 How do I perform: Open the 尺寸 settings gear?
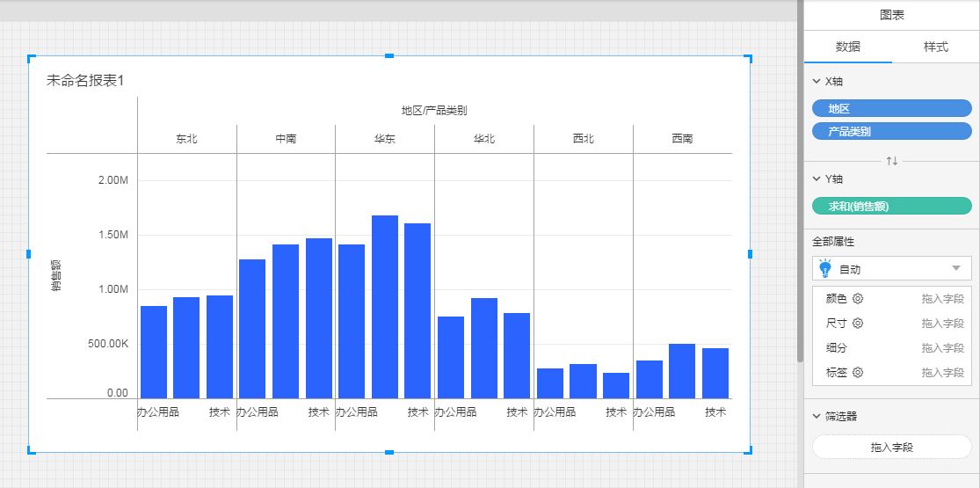coord(858,324)
